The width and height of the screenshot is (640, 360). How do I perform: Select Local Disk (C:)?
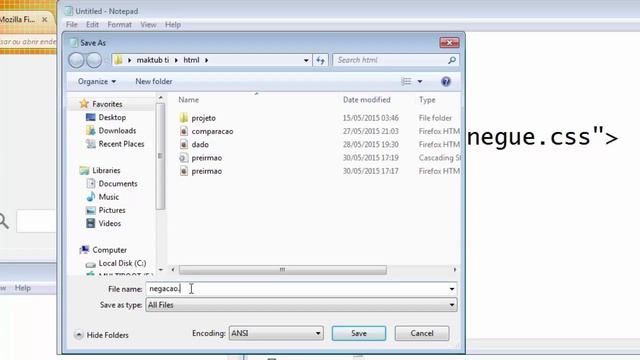point(122,263)
